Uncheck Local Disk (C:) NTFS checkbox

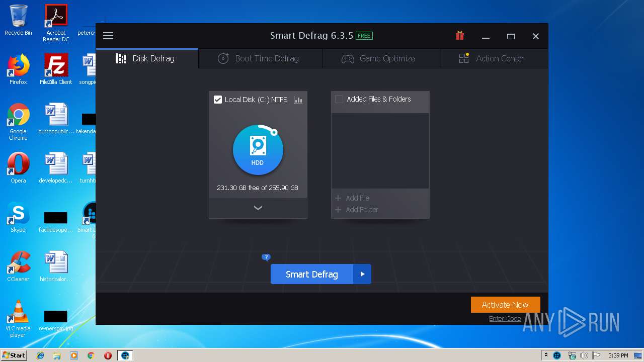pyautogui.click(x=218, y=100)
